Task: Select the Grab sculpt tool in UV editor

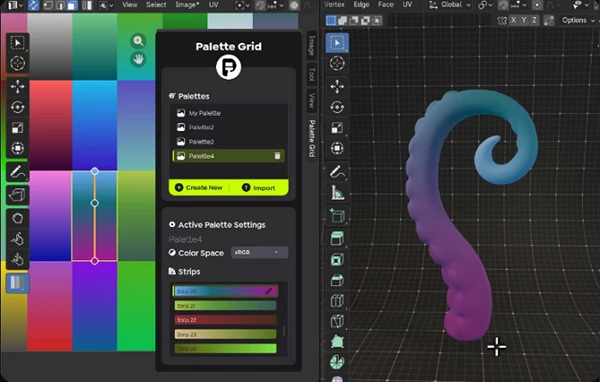Action: pos(17,219)
